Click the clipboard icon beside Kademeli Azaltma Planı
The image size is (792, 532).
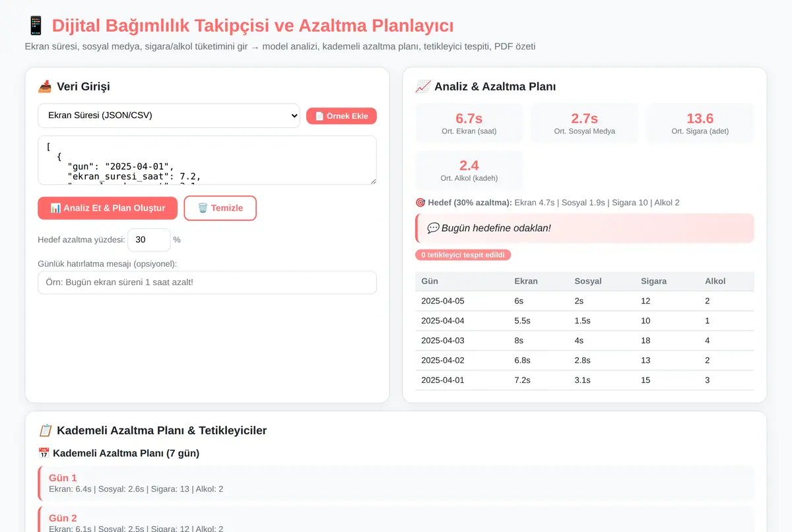45,430
